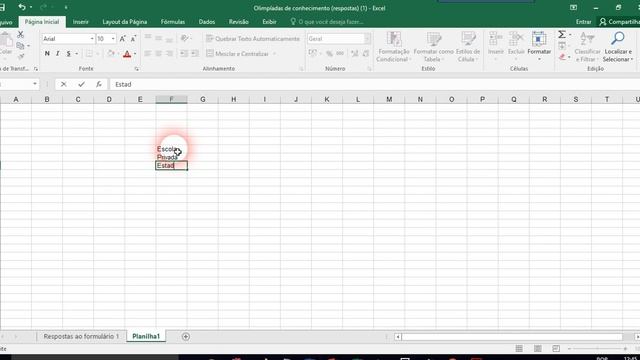Open Classificar e Filtrar menu
This screenshot has width=640, height=360.
tap(587, 47)
